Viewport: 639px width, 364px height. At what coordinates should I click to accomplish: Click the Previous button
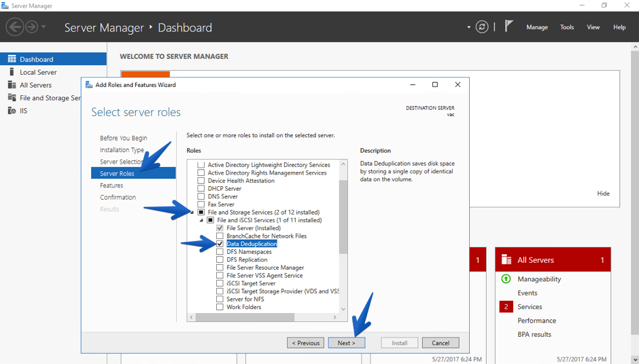pos(306,343)
